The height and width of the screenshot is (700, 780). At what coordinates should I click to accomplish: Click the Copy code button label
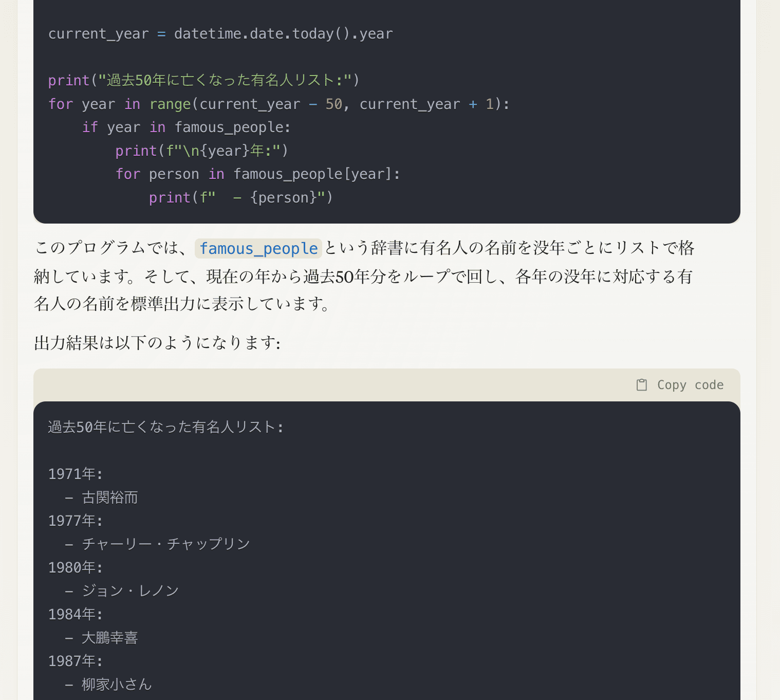pyautogui.click(x=690, y=385)
